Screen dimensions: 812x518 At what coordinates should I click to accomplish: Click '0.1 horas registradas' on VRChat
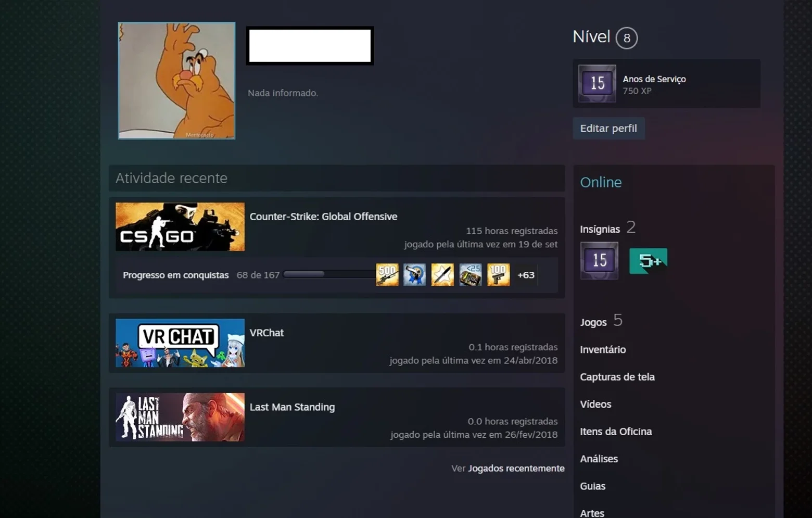coord(513,347)
